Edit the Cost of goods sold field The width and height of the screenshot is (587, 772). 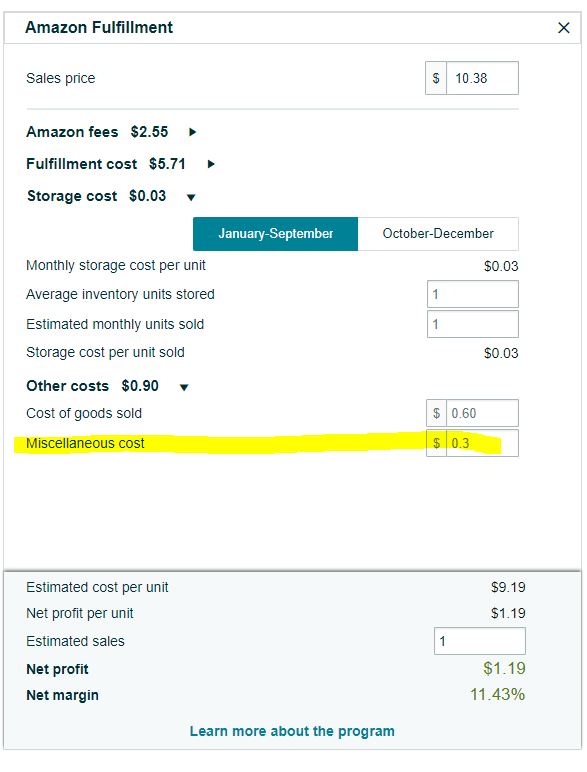point(482,413)
